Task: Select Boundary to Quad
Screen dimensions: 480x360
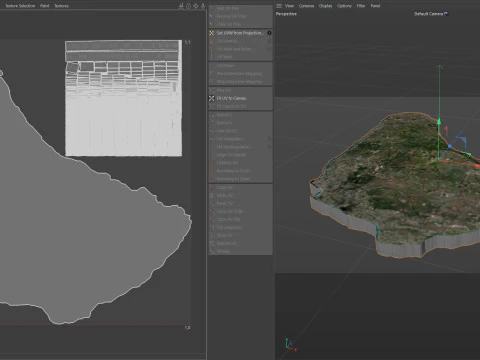Action: pyautogui.click(x=240, y=179)
